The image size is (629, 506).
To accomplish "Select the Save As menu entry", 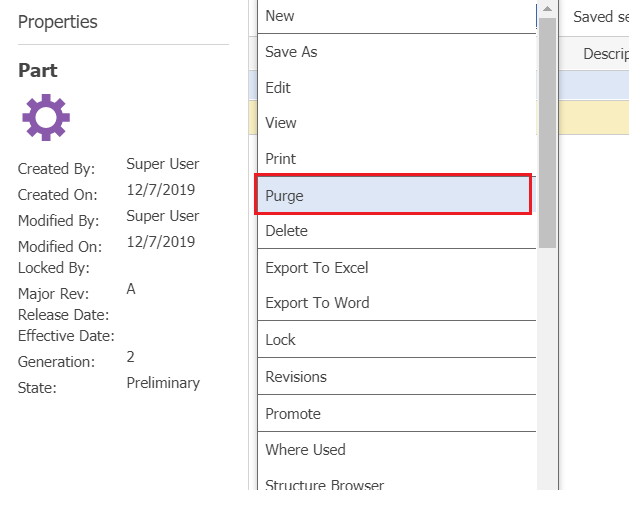I will (x=291, y=52).
